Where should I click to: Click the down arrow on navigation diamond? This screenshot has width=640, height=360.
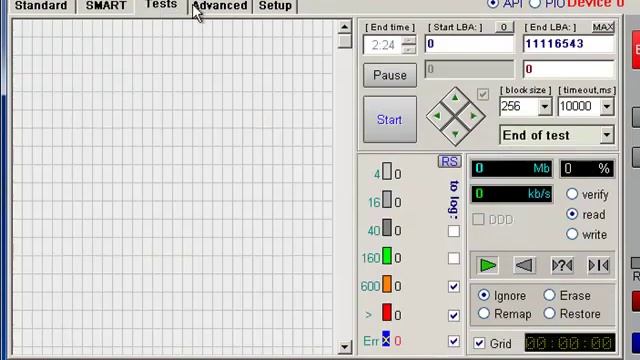[x=455, y=134]
